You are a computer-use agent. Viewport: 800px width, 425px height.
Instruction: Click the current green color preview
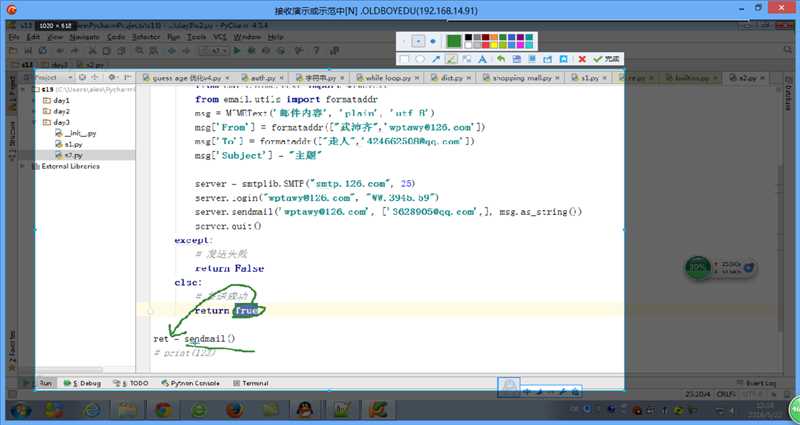[454, 41]
